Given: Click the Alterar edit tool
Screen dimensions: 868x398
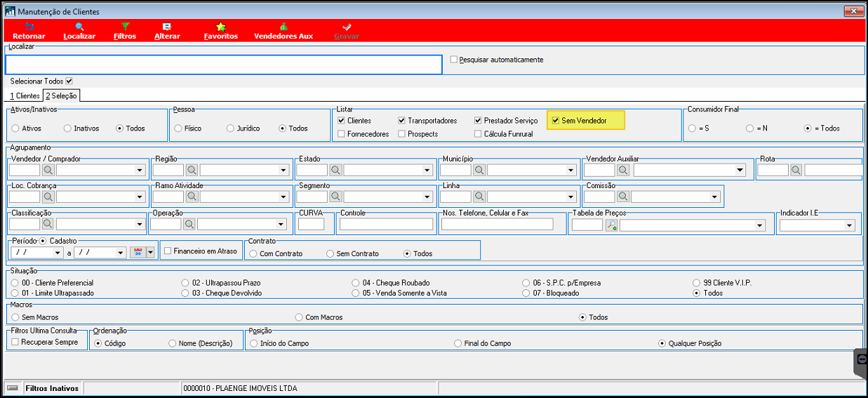Looking at the screenshot, I should coord(167,31).
